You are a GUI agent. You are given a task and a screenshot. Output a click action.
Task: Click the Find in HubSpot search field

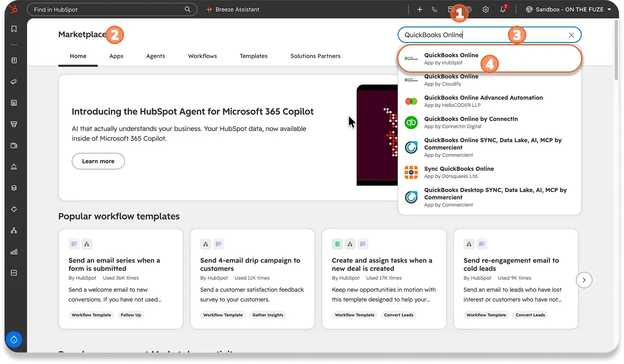tap(112, 9)
